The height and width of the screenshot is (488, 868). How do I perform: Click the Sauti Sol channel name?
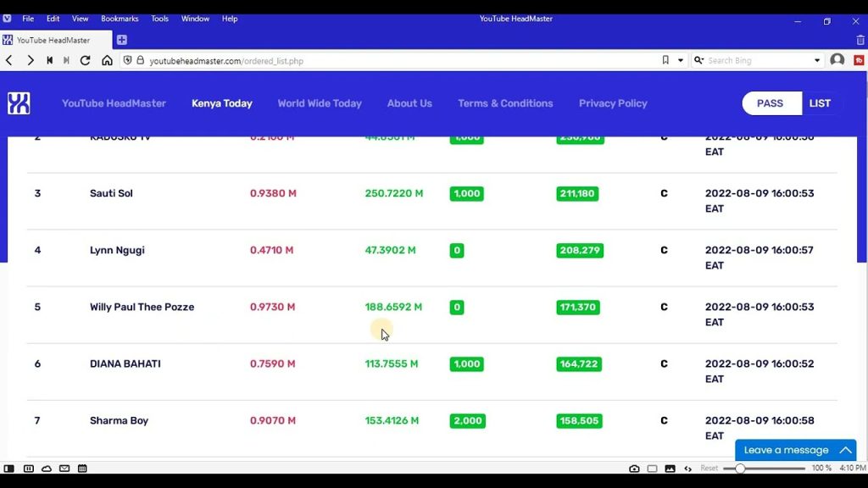coord(111,194)
